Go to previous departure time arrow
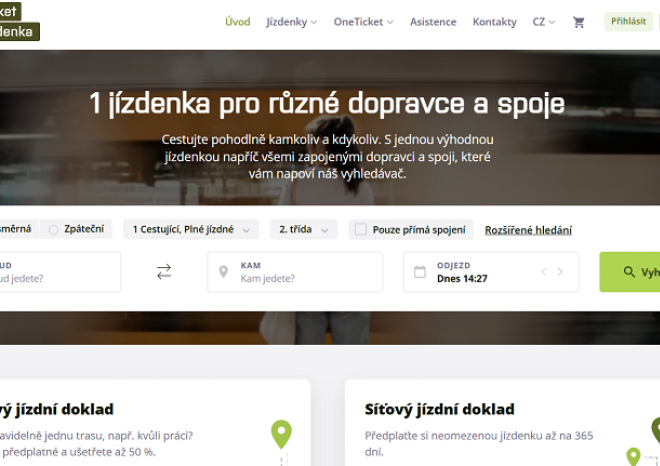660x466 pixels. click(x=544, y=272)
